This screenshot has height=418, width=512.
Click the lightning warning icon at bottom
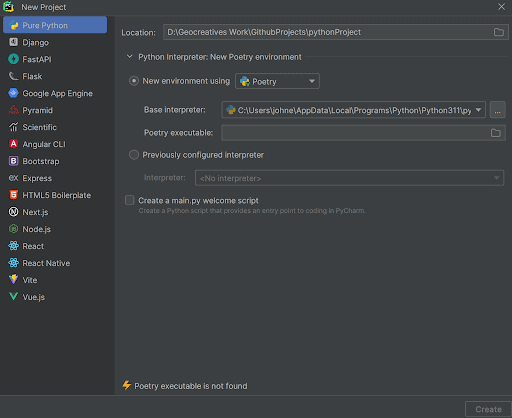[127, 385]
